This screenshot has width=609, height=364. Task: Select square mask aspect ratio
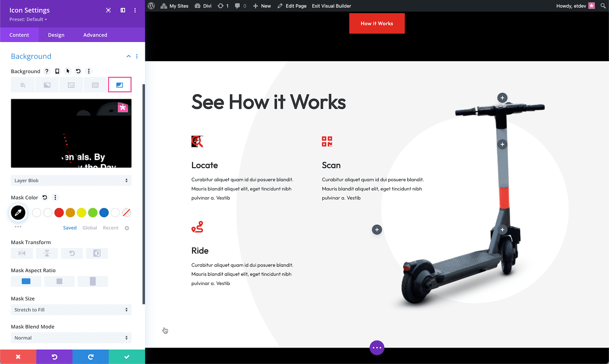pos(60,281)
